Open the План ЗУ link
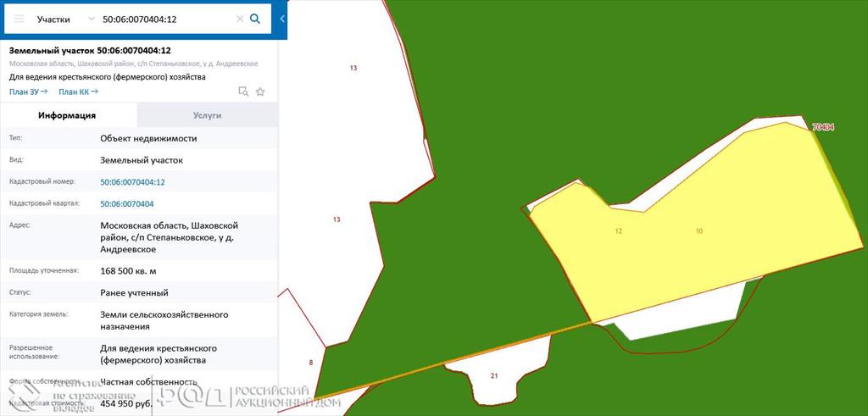868x416 pixels. [28, 92]
